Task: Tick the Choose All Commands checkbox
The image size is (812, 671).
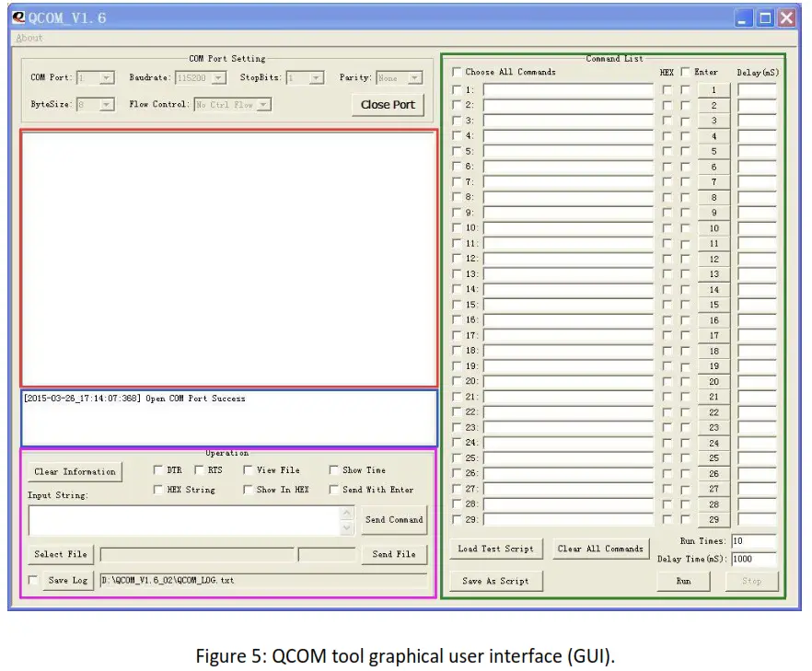Action: click(x=457, y=72)
